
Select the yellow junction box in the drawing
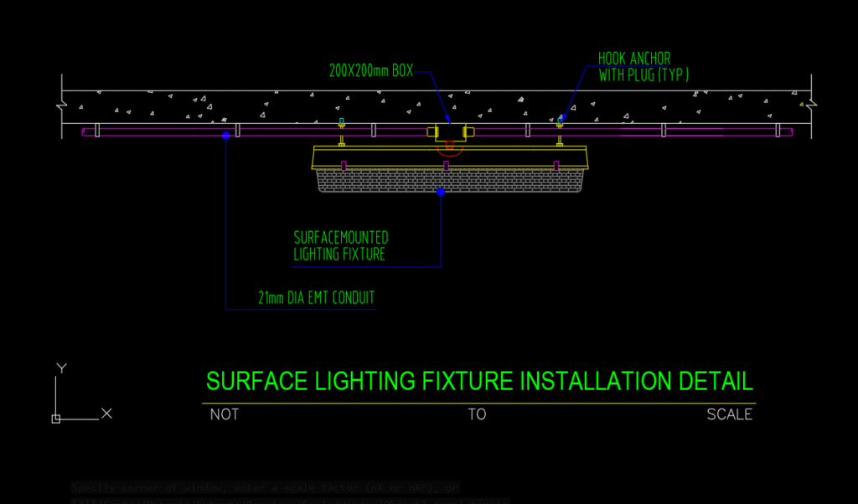click(450, 132)
